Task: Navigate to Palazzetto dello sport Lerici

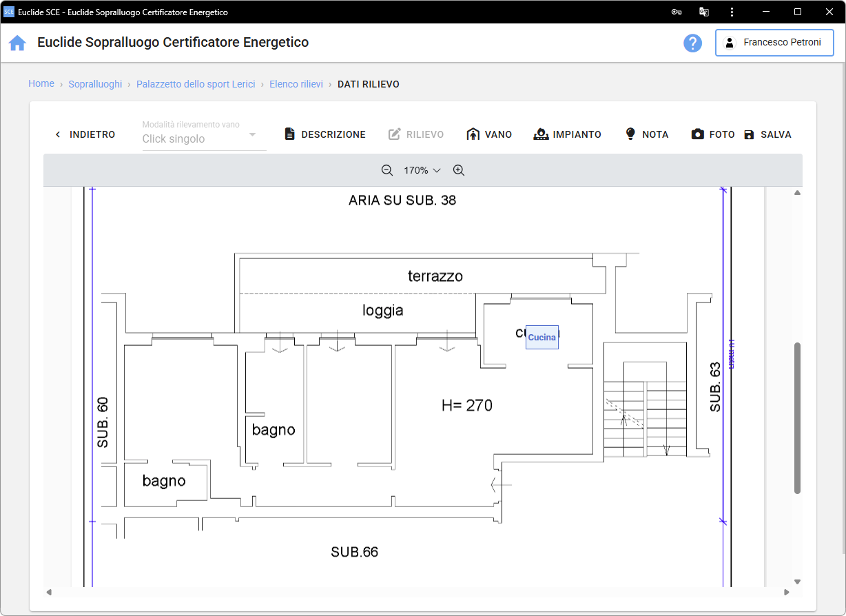Action: [x=196, y=84]
